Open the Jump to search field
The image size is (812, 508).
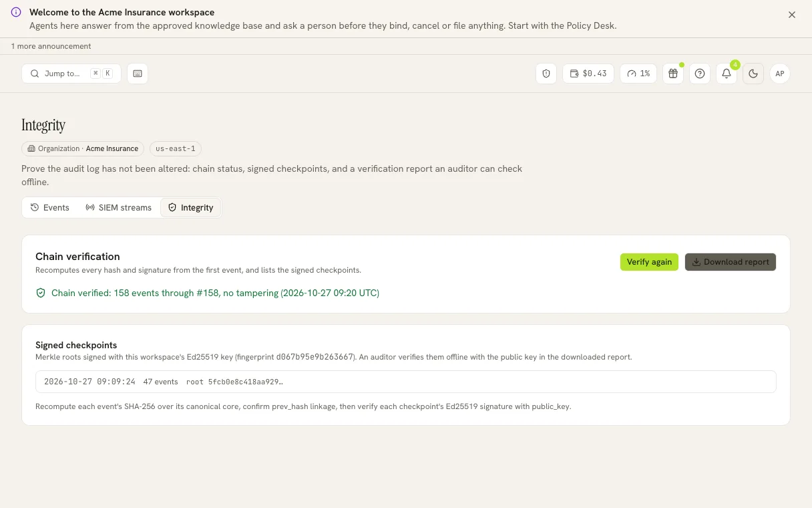pos(71,74)
